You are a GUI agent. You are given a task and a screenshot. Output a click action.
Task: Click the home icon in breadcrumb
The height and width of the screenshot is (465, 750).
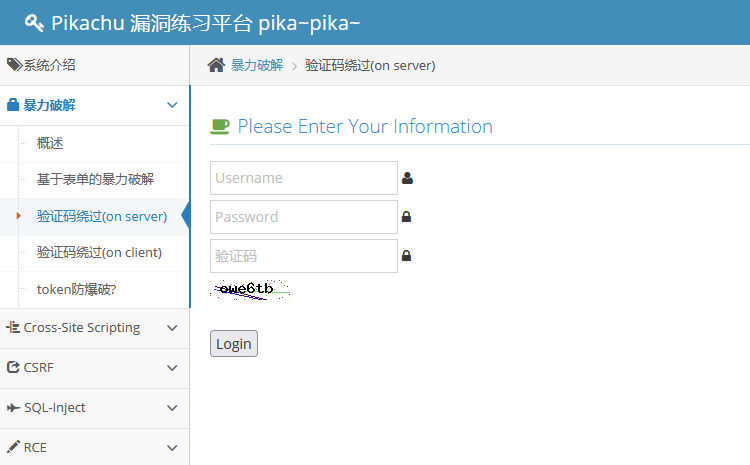click(x=216, y=65)
